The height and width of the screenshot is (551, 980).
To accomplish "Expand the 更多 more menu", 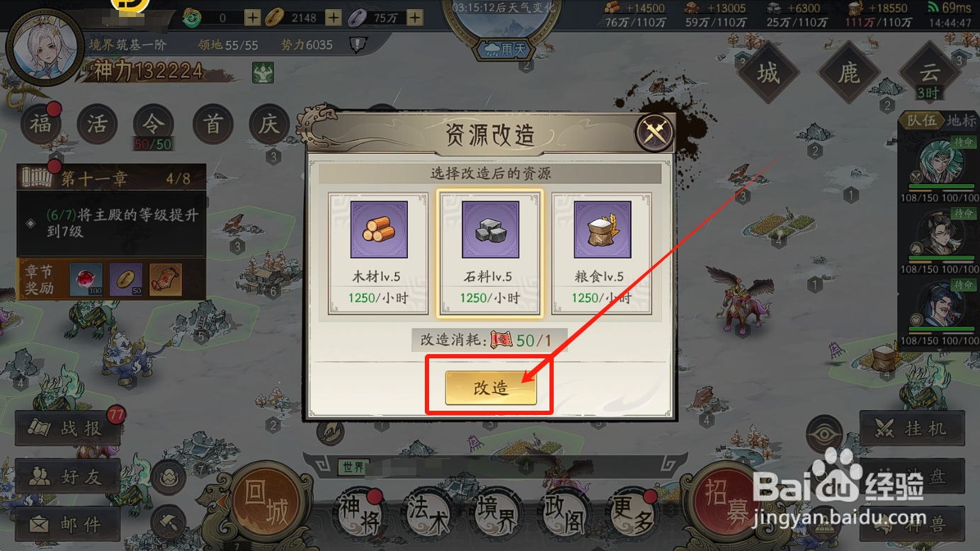I will pyautogui.click(x=632, y=513).
